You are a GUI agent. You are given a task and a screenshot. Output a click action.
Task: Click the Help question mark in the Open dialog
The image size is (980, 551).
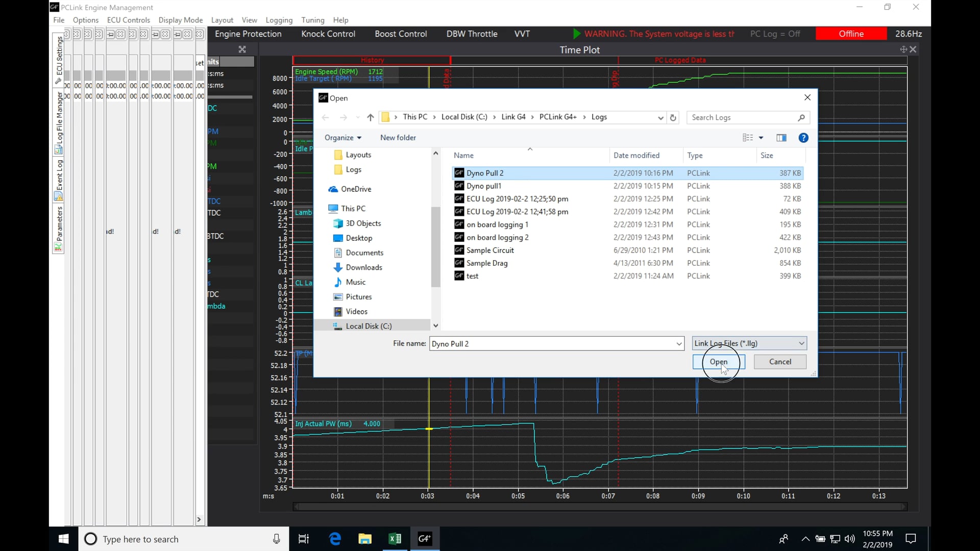(803, 137)
